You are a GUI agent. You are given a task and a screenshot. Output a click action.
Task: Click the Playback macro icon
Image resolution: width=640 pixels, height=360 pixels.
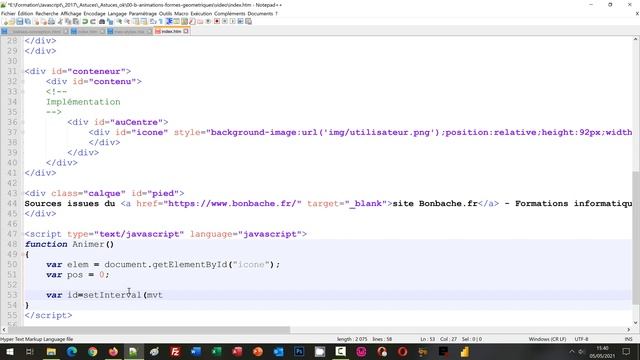[232, 21]
